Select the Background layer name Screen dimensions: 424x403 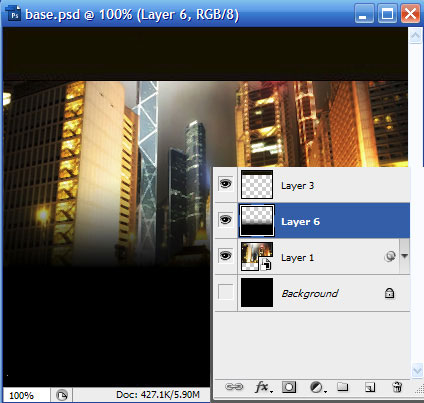coord(310,293)
